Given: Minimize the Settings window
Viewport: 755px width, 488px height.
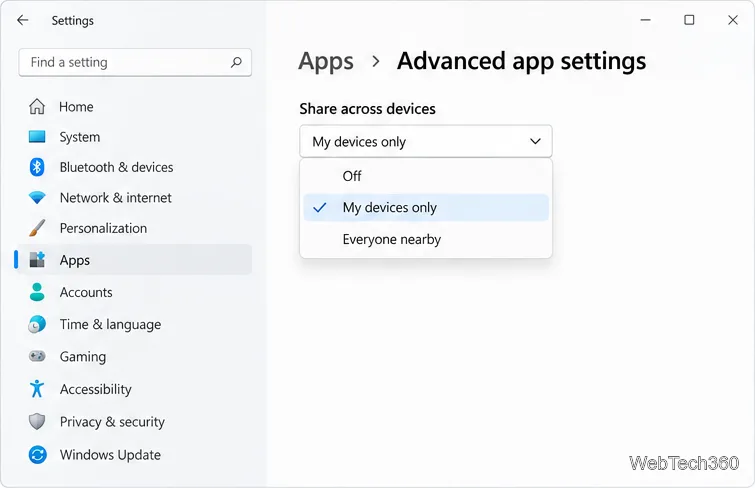Looking at the screenshot, I should tap(645, 20).
